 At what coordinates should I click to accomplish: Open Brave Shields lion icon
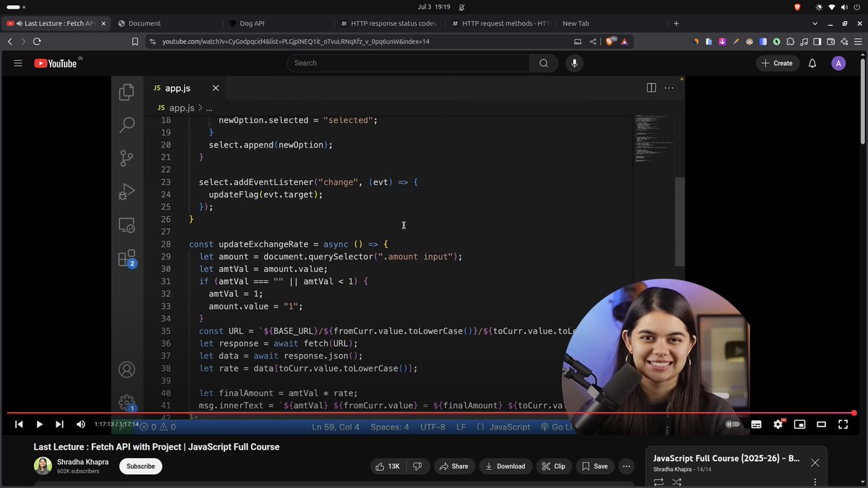pyautogui.click(x=610, y=42)
